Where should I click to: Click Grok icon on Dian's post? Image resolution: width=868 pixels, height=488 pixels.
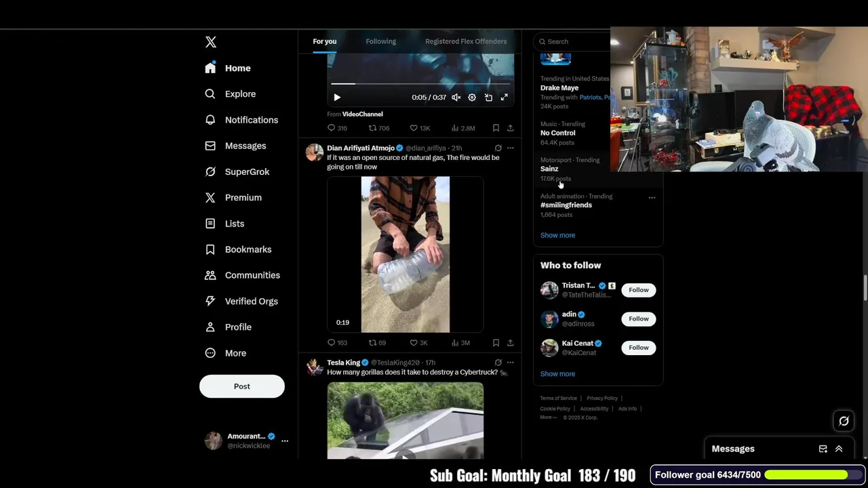pyautogui.click(x=498, y=148)
